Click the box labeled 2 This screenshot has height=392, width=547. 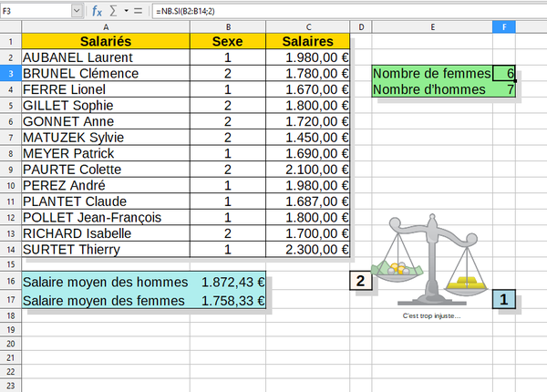click(x=361, y=281)
